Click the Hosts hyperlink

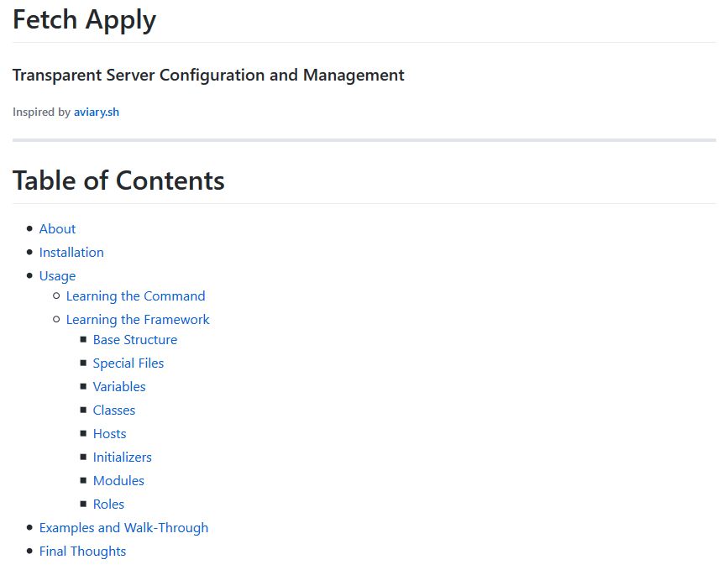(110, 433)
